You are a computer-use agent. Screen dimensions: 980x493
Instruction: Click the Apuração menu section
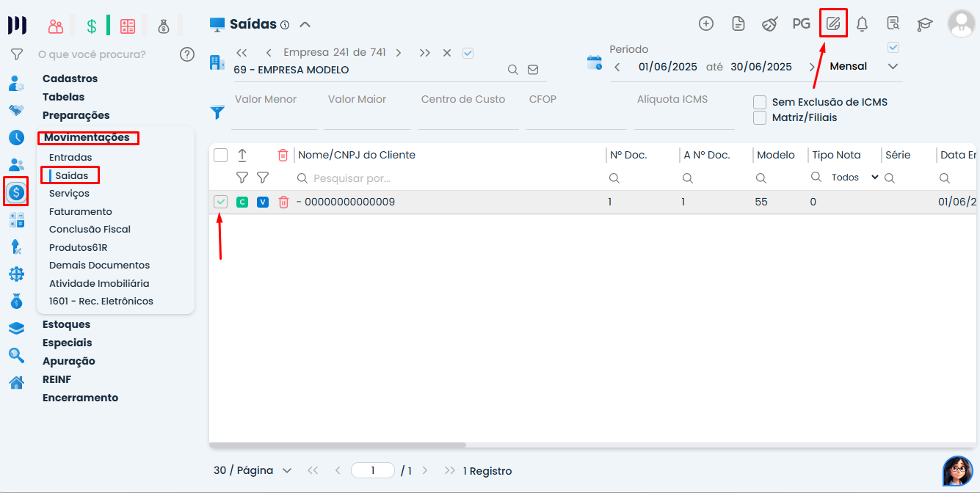(x=69, y=361)
